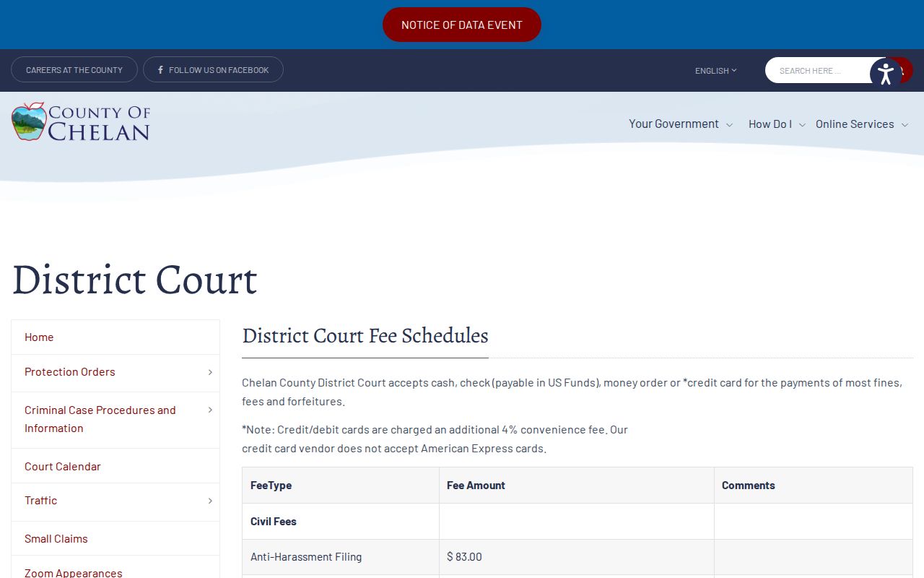Click the Facebook icon in the header
Image resolution: width=924 pixels, height=578 pixels.
[x=160, y=70]
